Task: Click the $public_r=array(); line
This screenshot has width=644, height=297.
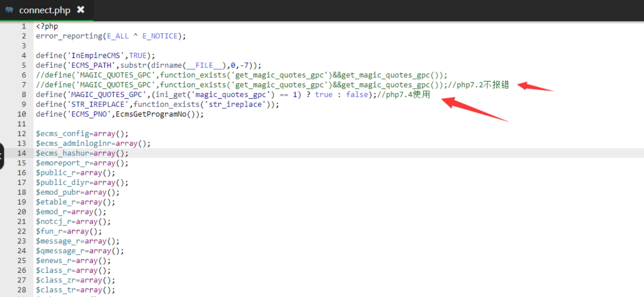Action: click(x=76, y=173)
